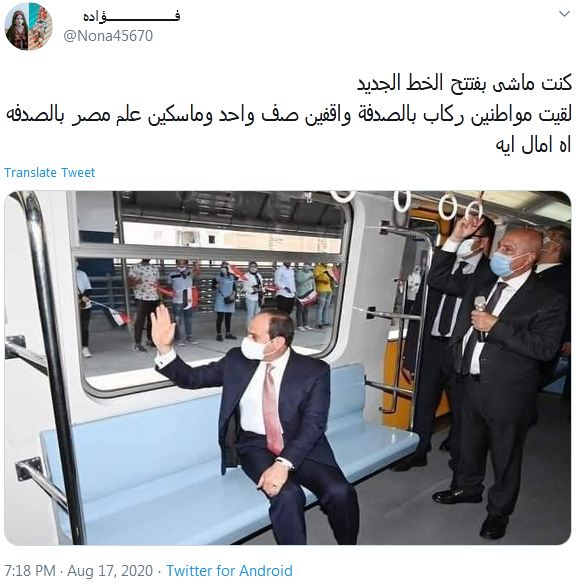Click the last line اه امال ايه

click(x=533, y=145)
